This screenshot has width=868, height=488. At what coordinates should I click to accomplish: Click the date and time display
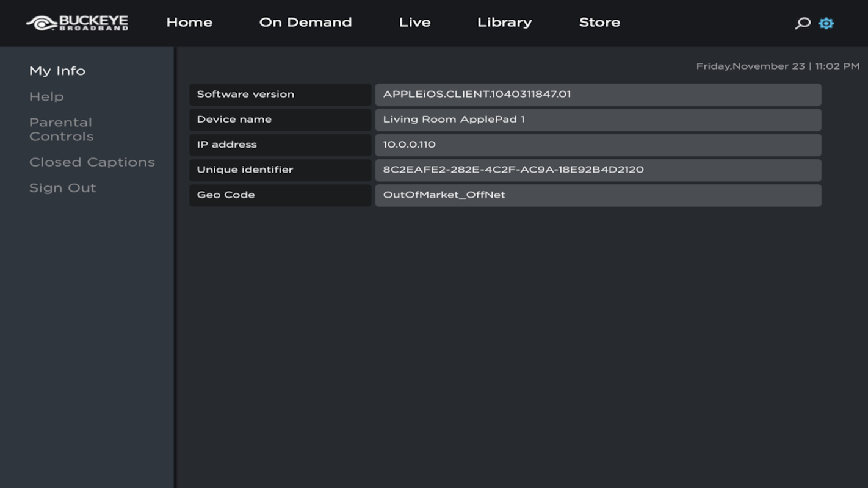(778, 66)
